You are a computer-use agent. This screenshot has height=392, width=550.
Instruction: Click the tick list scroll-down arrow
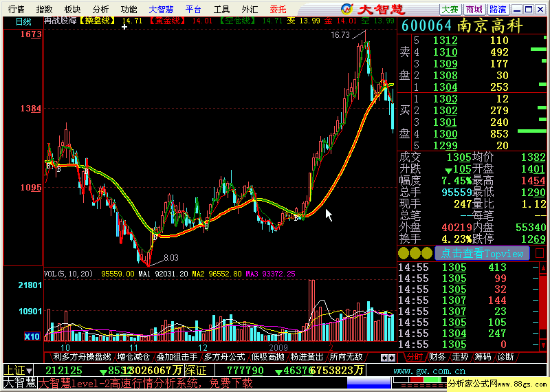point(543,345)
